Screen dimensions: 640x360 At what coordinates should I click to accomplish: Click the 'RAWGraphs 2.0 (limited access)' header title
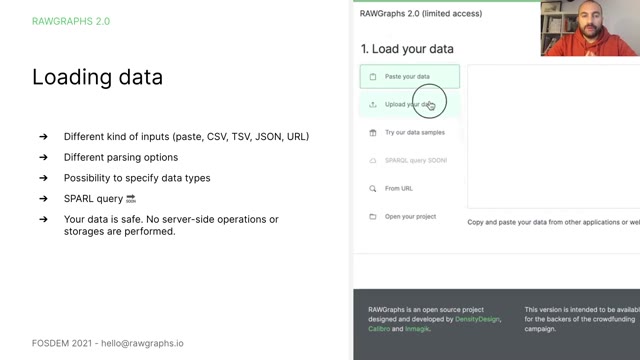click(421, 13)
